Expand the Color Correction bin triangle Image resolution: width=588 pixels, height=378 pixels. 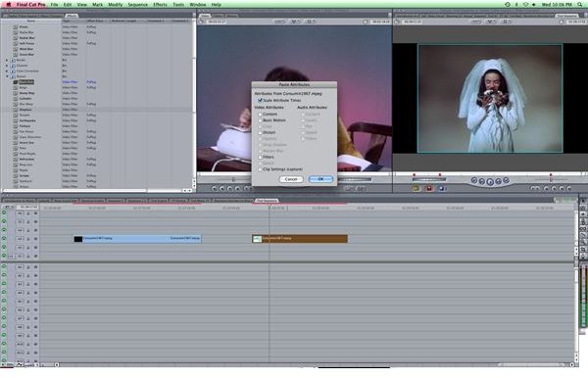point(7,71)
